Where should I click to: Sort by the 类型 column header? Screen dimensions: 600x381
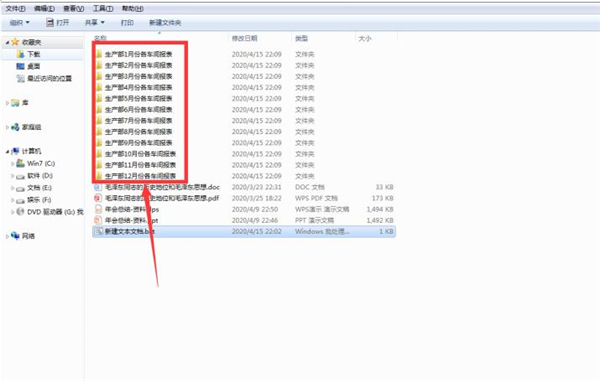pyautogui.click(x=302, y=38)
